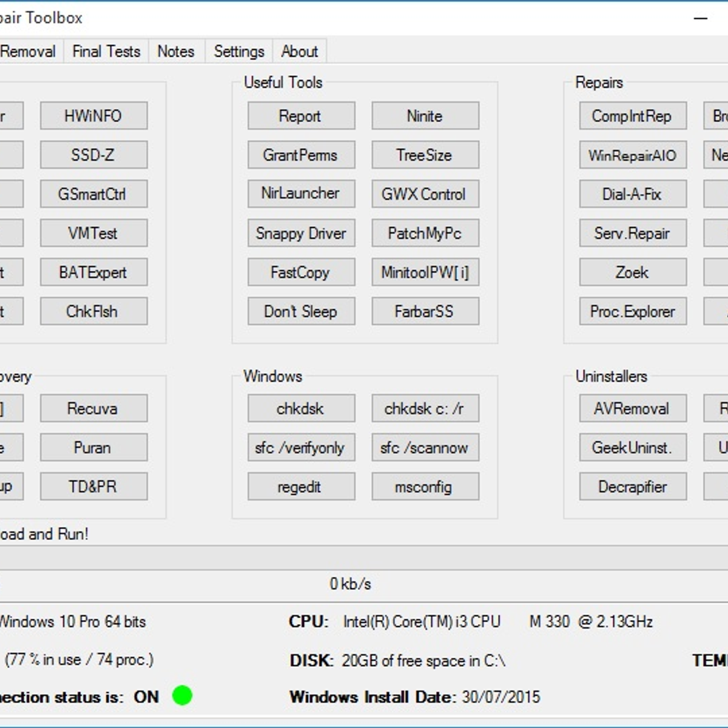Run Don't Sleep
This screenshot has height=728, width=728.
pyautogui.click(x=301, y=311)
